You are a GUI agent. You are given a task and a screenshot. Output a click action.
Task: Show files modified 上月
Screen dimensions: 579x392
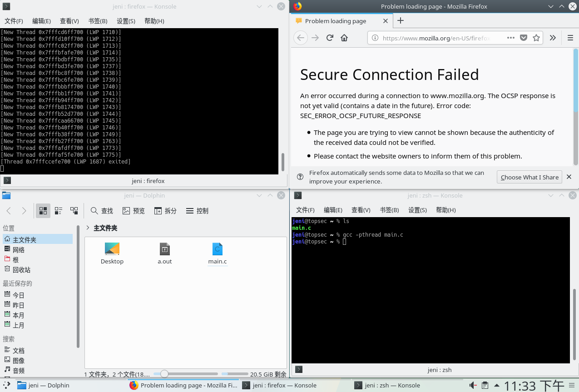coord(38,325)
